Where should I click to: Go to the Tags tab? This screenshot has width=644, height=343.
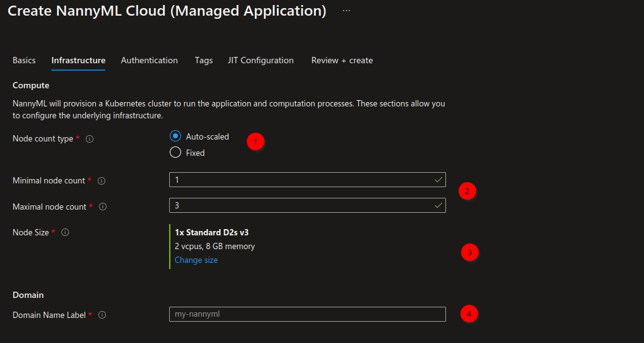point(204,61)
